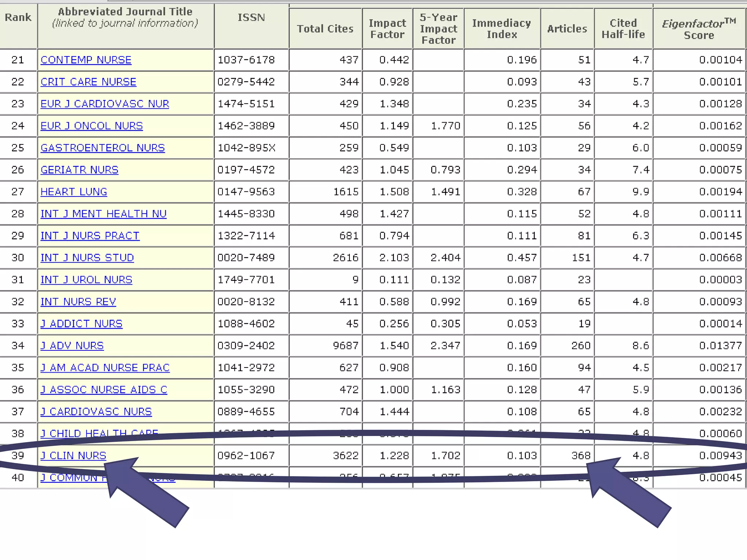Click the circled J CLIN NURS link
Screen dimensions: 747x560
pyautogui.click(x=73, y=455)
